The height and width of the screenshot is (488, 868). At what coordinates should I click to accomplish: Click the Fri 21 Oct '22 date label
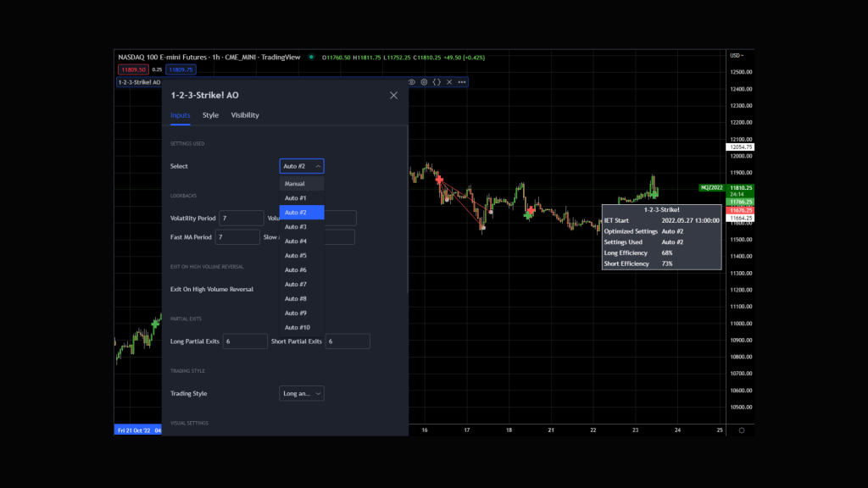click(x=138, y=430)
